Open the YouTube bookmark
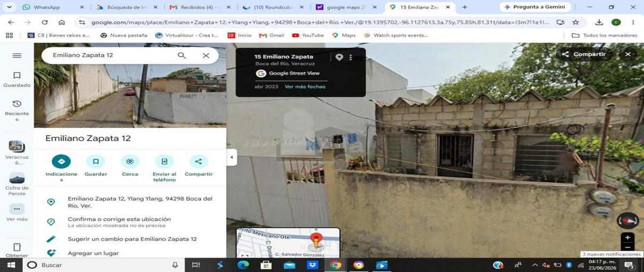Image resolution: width=644 pixels, height=272 pixels. [x=308, y=35]
